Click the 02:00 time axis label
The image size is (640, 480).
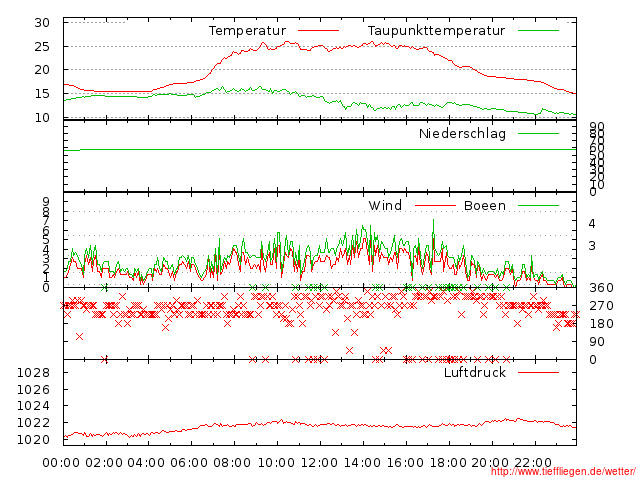coord(104,463)
